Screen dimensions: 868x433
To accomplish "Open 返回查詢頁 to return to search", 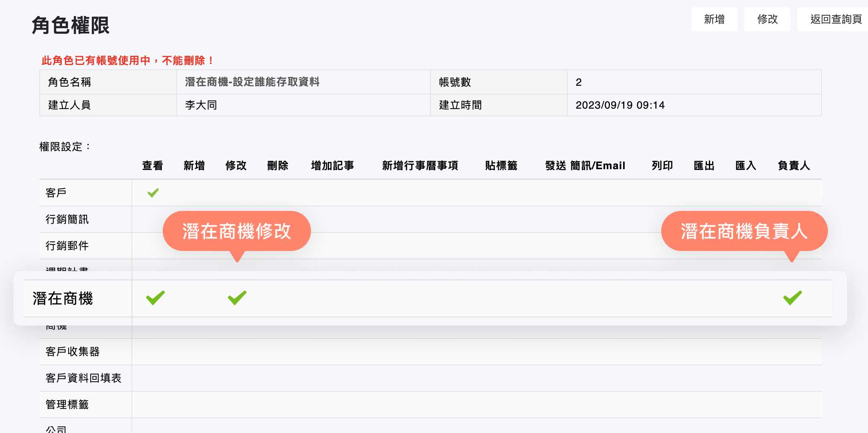I will pyautogui.click(x=833, y=19).
